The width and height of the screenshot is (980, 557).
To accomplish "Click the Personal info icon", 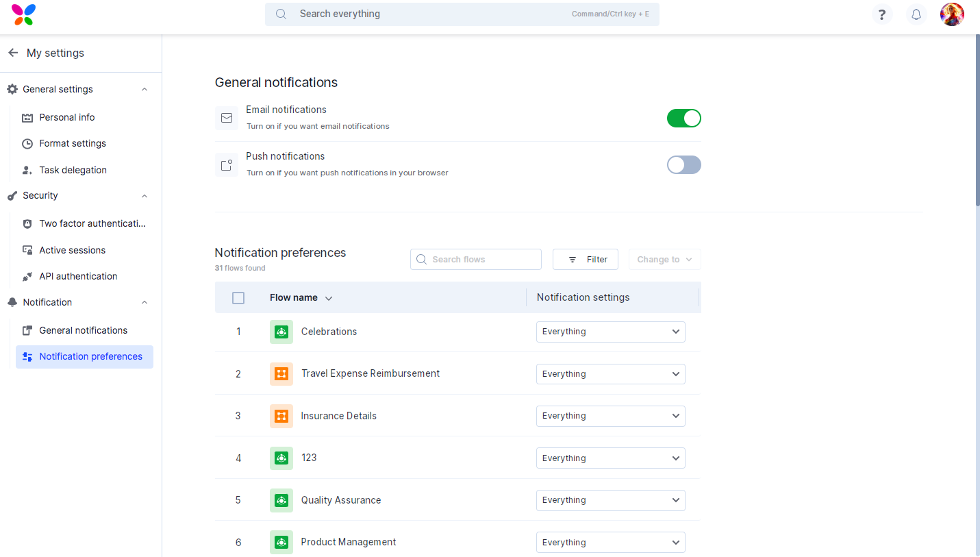I will (27, 118).
